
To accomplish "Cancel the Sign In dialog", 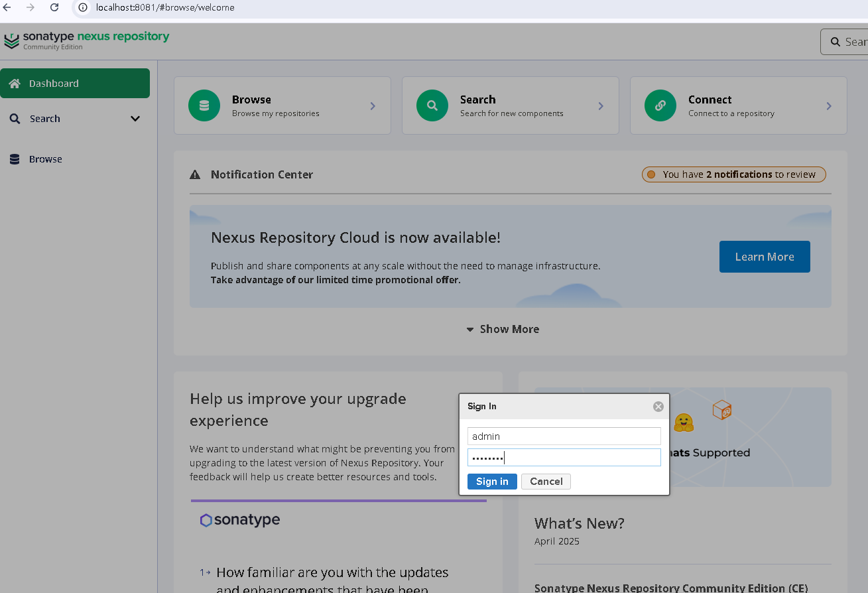I will [546, 482].
